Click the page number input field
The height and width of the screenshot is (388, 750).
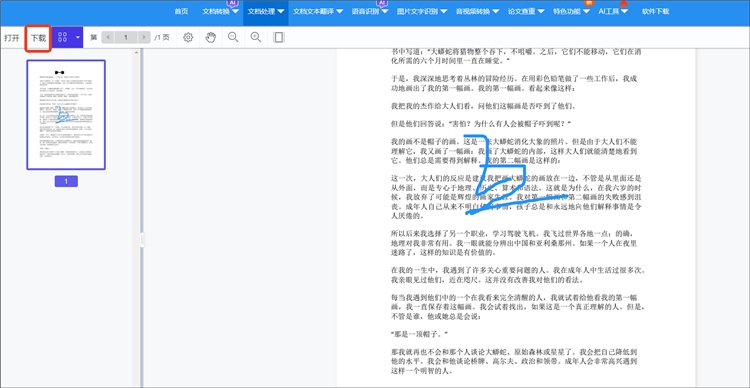click(126, 37)
